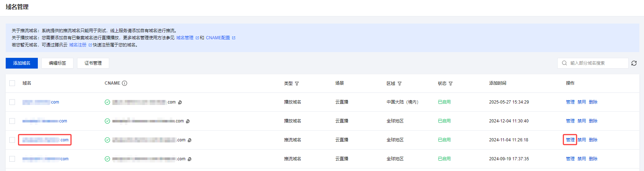Click the refresh icon beside search box

(634, 63)
